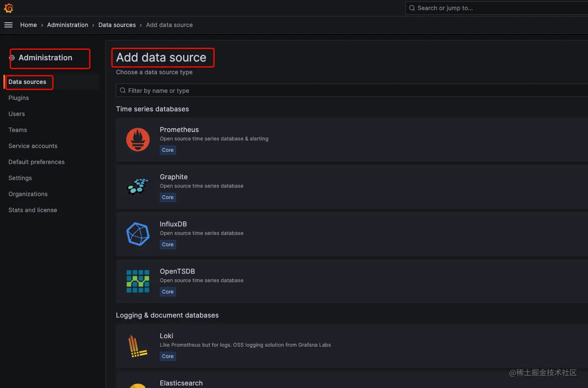Click the search icon in the top bar
Image resolution: width=588 pixels, height=388 pixels.
[412, 8]
